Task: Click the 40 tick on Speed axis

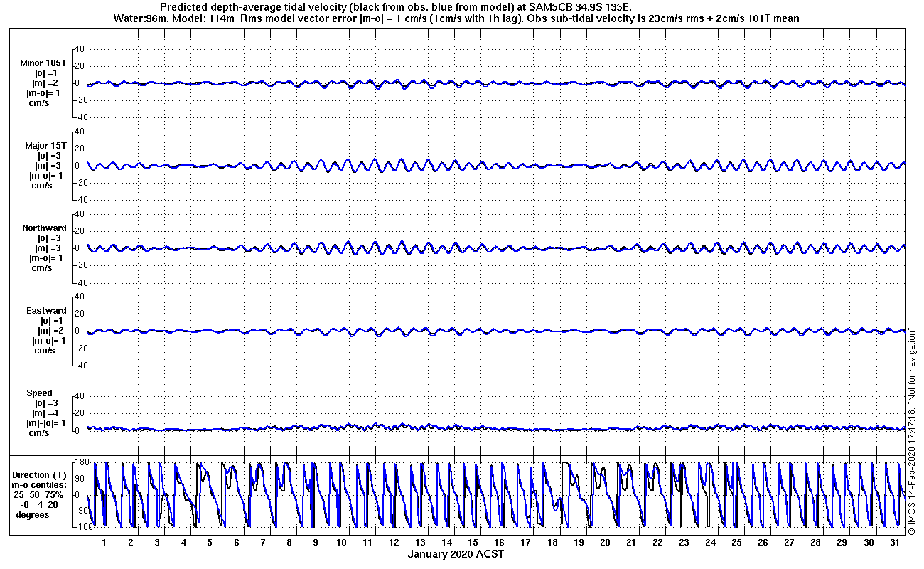Action: point(80,396)
